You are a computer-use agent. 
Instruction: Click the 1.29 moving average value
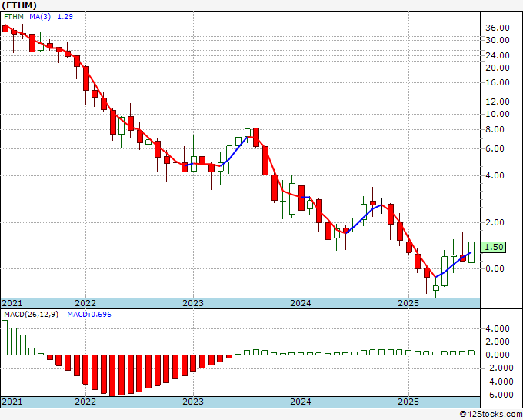65,17
